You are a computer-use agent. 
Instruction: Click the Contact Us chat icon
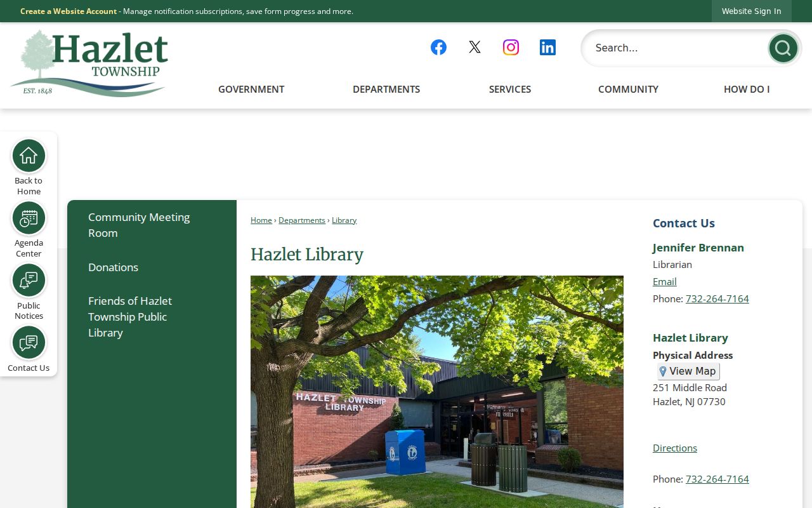pos(29,342)
